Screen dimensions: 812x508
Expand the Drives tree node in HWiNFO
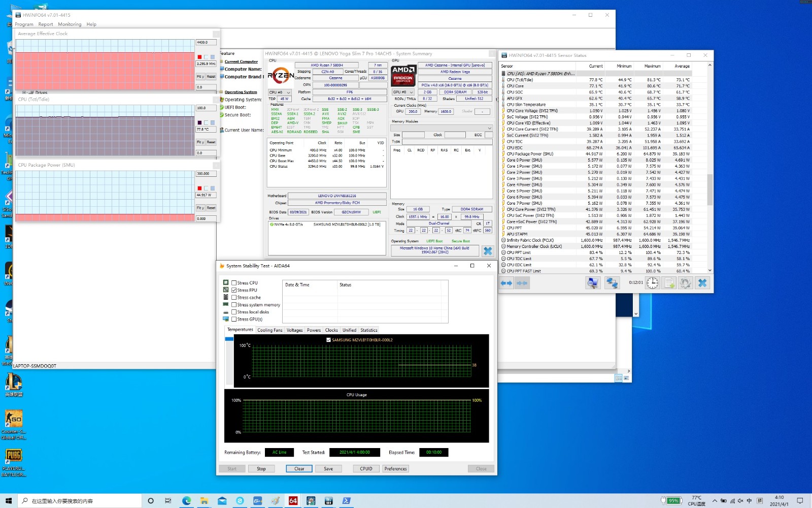[24, 93]
